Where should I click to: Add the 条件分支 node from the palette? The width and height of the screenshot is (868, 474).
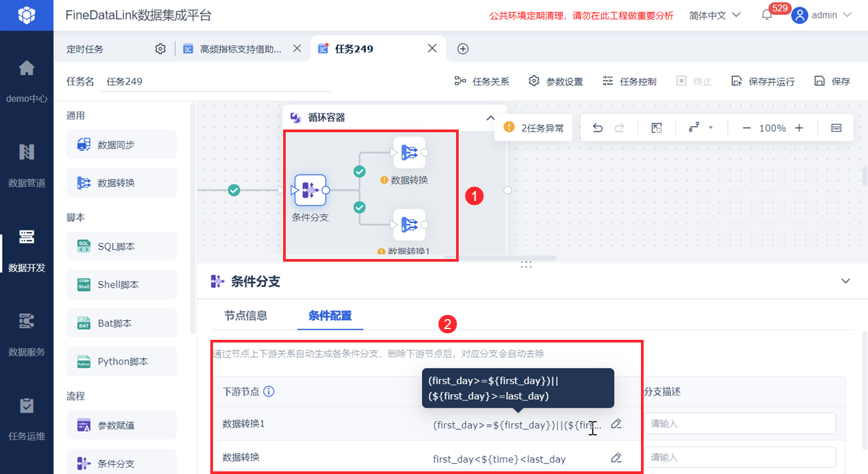[122, 463]
